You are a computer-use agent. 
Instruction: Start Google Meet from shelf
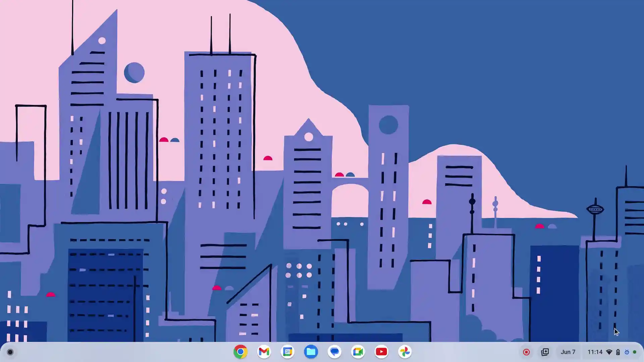[358, 352]
